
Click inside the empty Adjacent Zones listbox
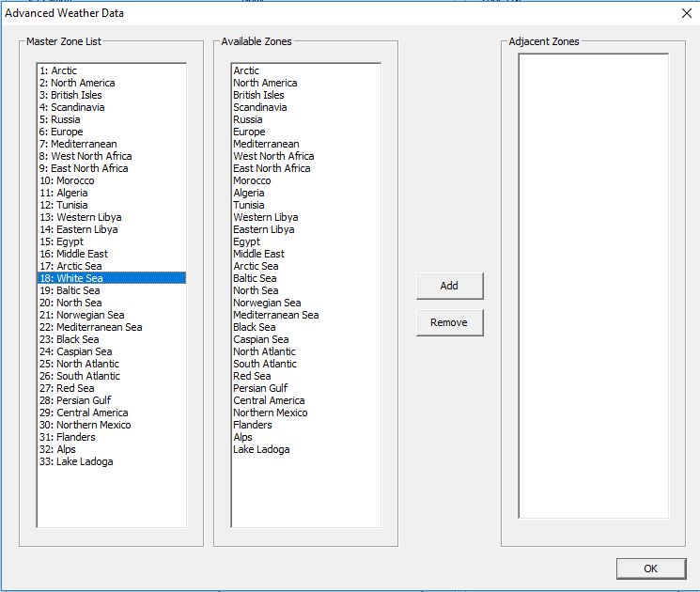coord(593,286)
